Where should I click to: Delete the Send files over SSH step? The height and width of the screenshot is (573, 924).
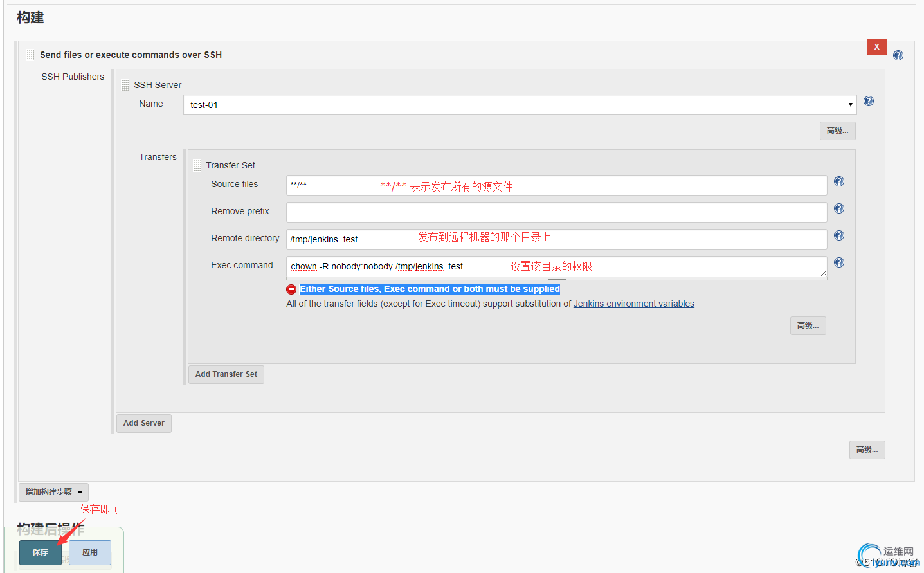tap(876, 47)
